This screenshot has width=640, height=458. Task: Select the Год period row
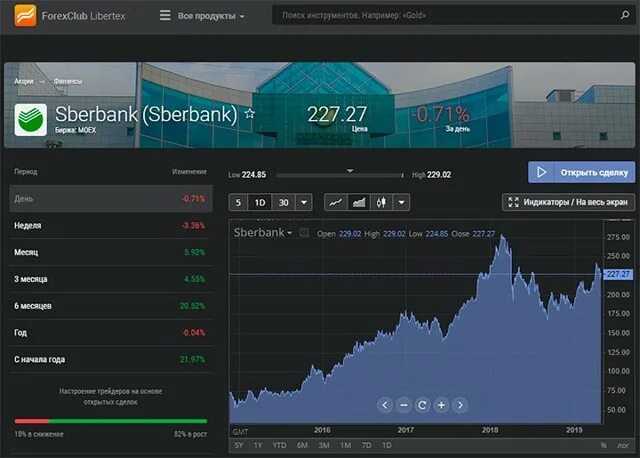coord(111,333)
